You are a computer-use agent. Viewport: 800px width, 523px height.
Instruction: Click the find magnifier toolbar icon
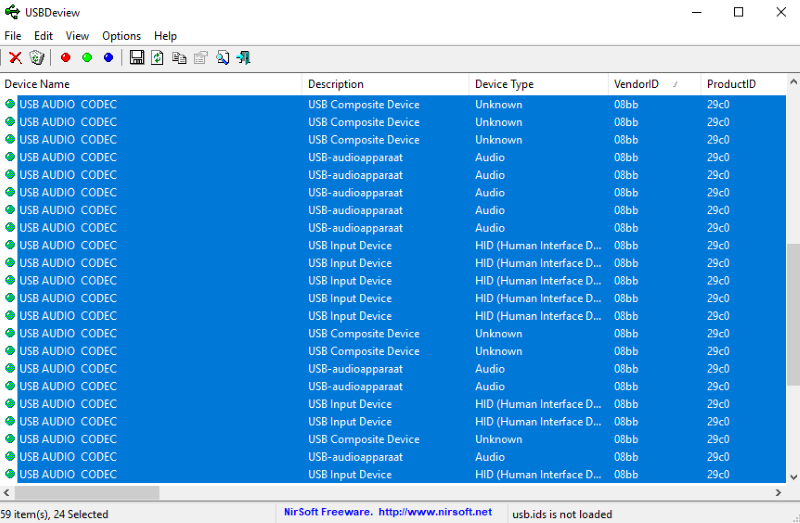[x=222, y=58]
